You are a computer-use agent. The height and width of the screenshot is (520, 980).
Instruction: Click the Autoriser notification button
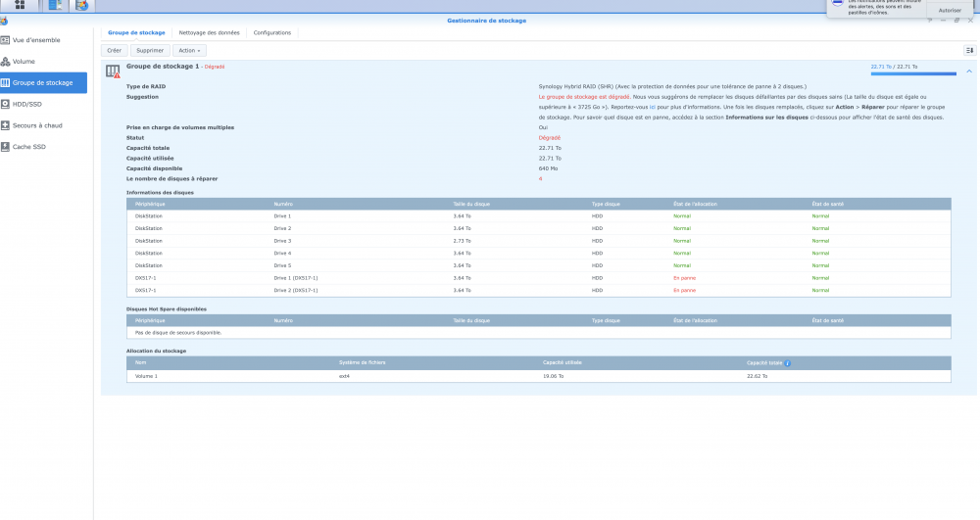pyautogui.click(x=950, y=10)
